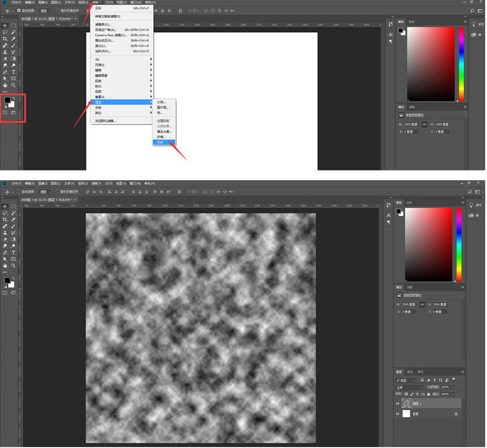This screenshot has height=448, width=487.
Task: Open the 不透明度 opacity slider dropdown
Action: [453, 387]
